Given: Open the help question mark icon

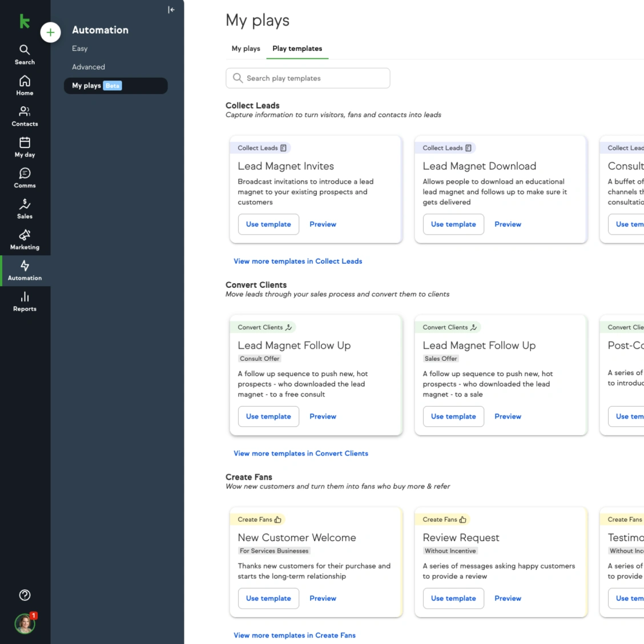Looking at the screenshot, I should [25, 595].
